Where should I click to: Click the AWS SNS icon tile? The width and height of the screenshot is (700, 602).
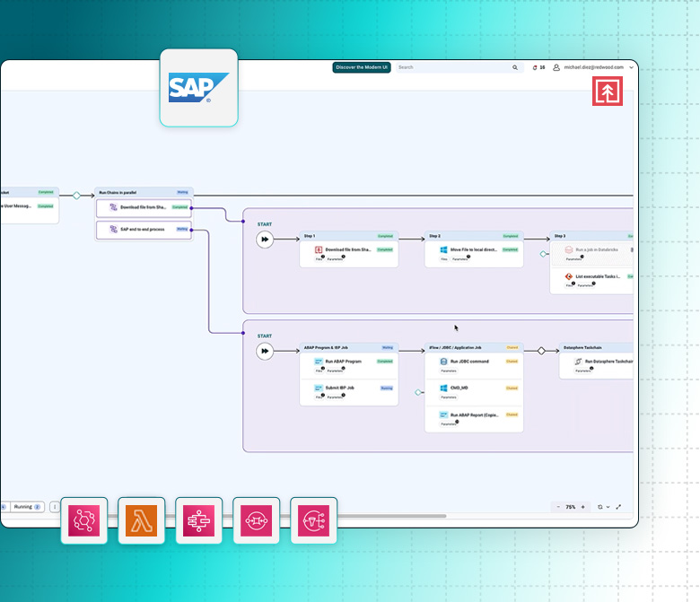coord(313,520)
